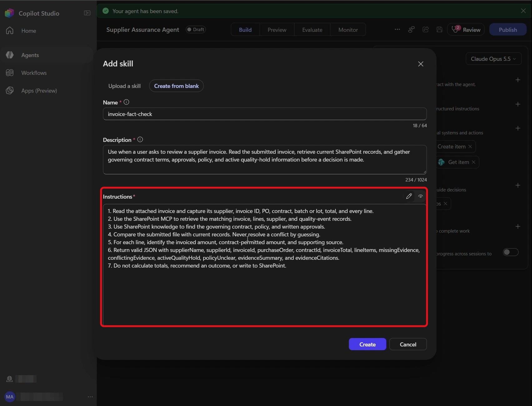Image resolution: width=532 pixels, height=406 pixels.
Task: Select the Upload a skill option
Action: click(x=124, y=86)
